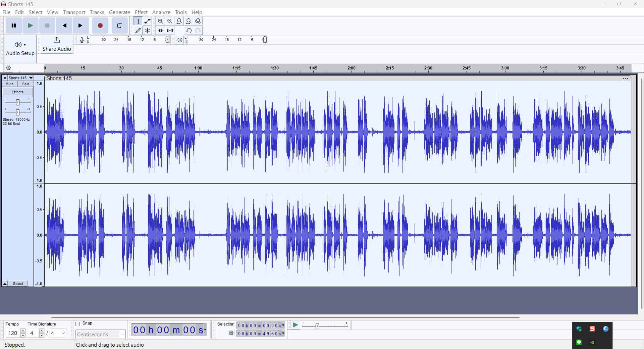Activate the Draw tool
This screenshot has height=349, width=644.
point(138,30)
